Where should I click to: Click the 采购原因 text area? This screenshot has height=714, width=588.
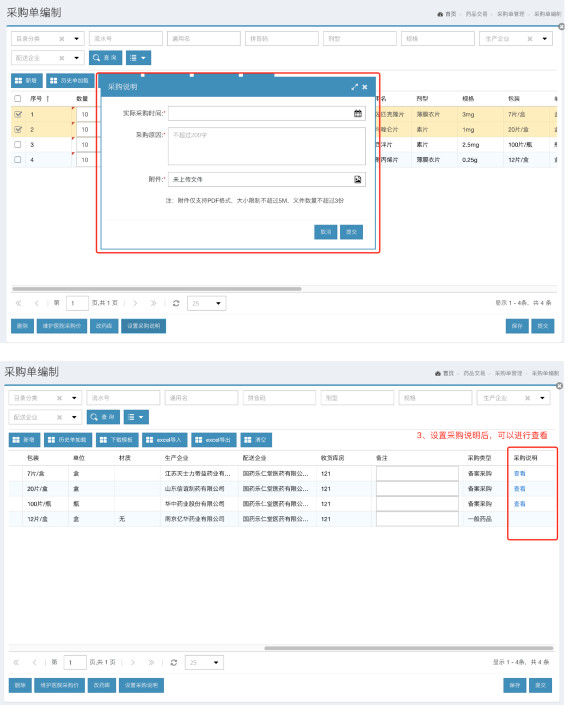coord(266,146)
